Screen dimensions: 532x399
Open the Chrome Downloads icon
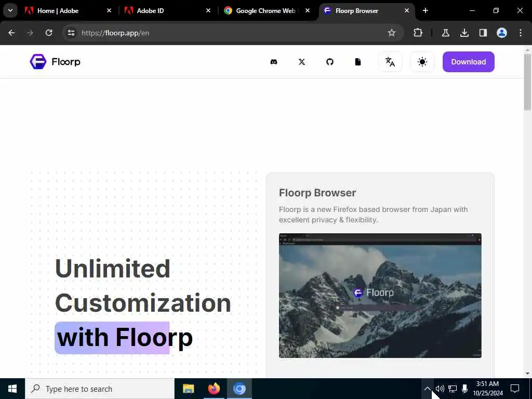464,33
